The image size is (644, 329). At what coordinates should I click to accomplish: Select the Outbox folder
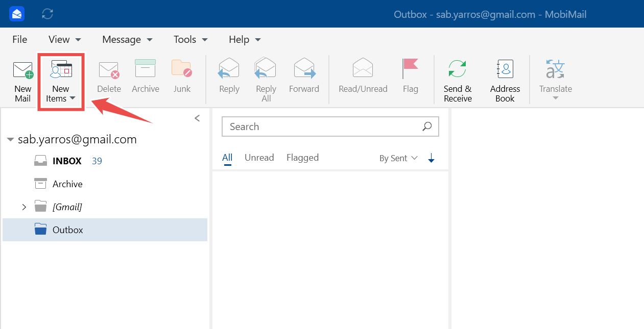tap(105, 230)
